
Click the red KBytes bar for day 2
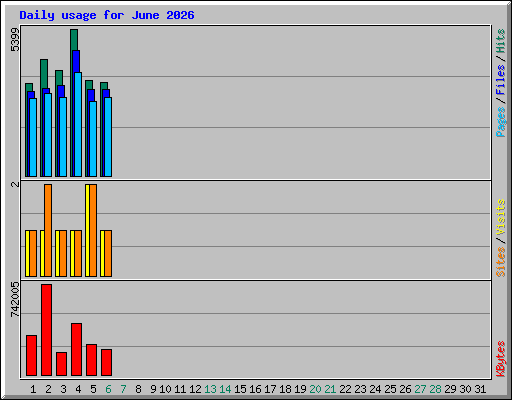(x=46, y=330)
